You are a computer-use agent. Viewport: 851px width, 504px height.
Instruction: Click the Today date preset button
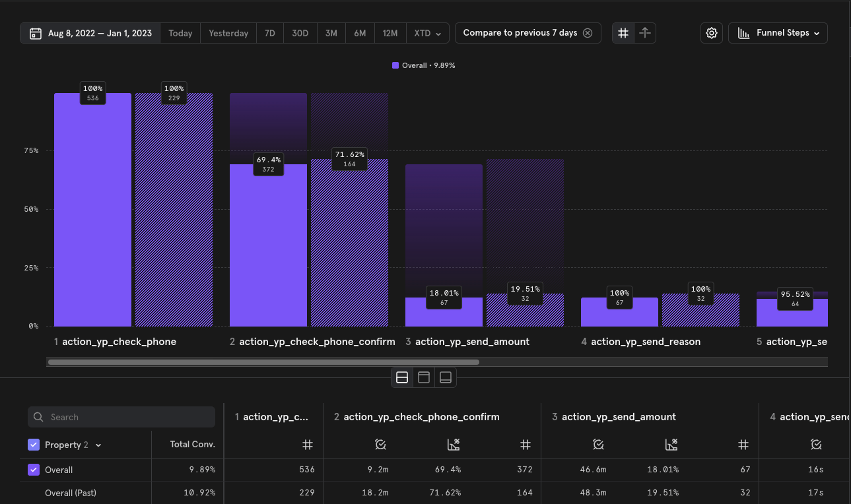180,33
